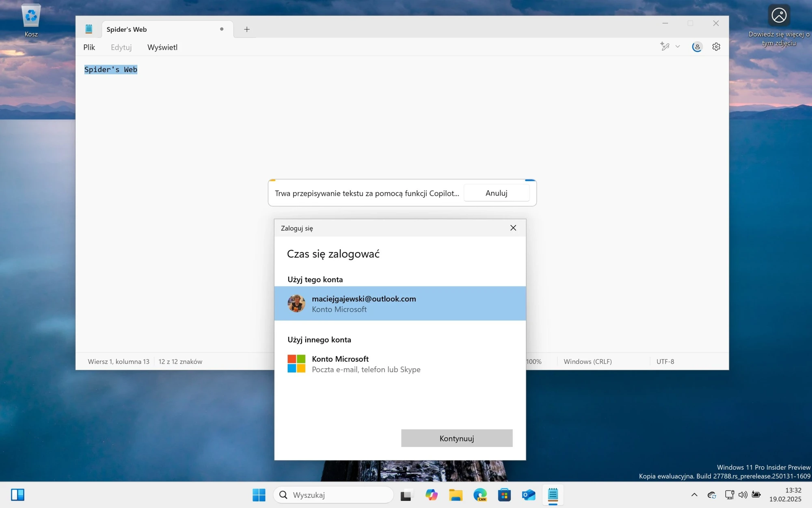Open the Widgets icon on the taskbar
Image resolution: width=812 pixels, height=508 pixels.
[17, 495]
